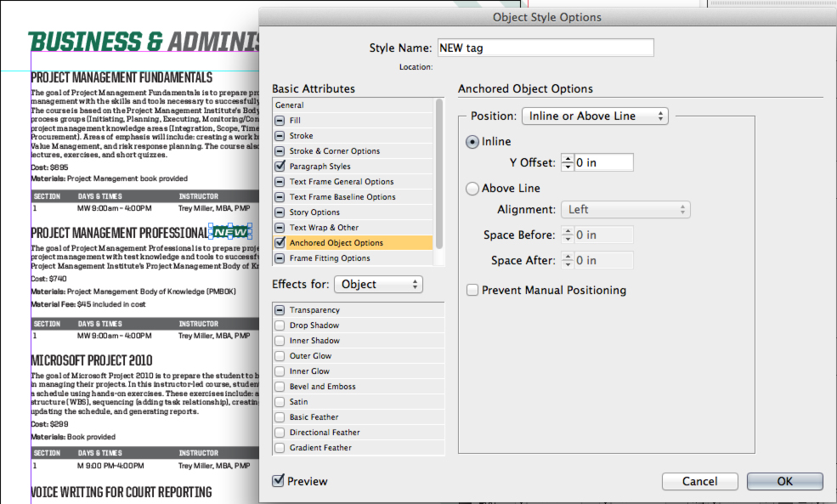The height and width of the screenshot is (504, 837).
Task: Click 'Cost: $299' text in document
Action: click(49, 424)
